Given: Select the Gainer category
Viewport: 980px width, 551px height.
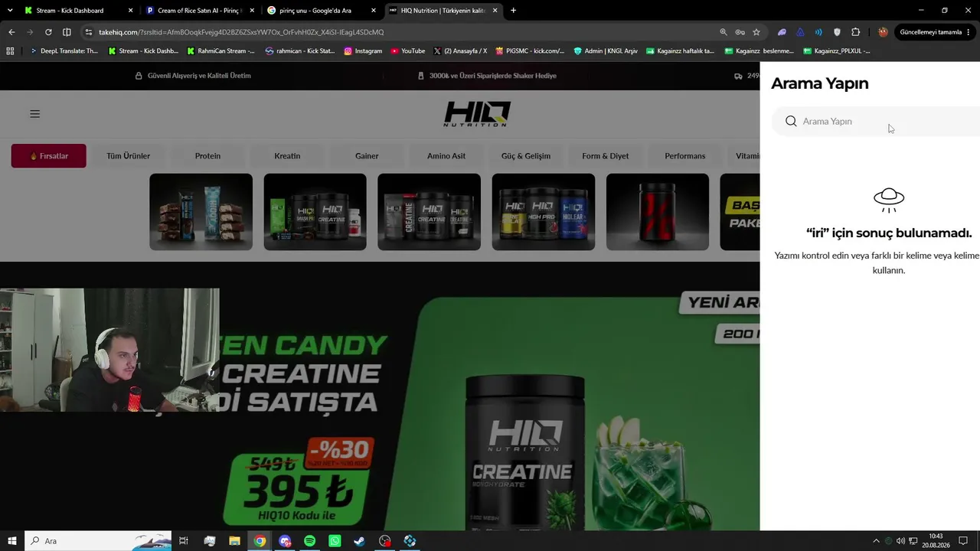Looking at the screenshot, I should coord(367,156).
